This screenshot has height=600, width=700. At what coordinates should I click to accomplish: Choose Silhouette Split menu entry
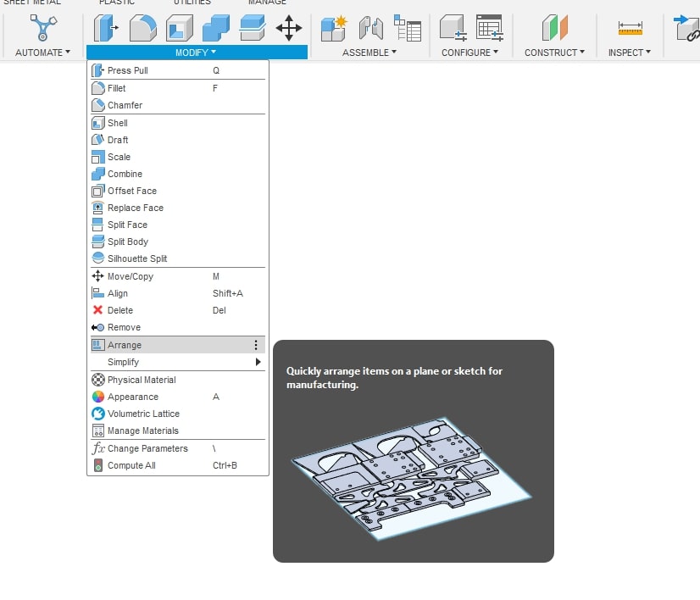point(178,258)
